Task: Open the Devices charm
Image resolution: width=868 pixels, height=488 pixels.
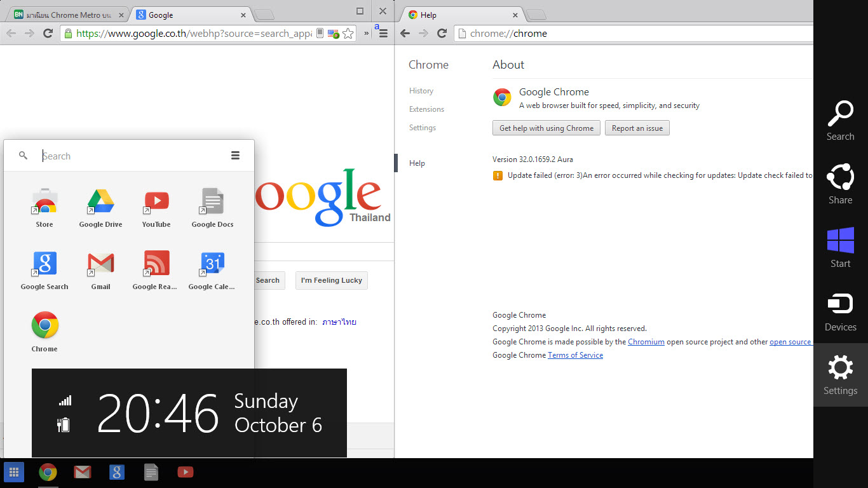Action: pyautogui.click(x=840, y=311)
